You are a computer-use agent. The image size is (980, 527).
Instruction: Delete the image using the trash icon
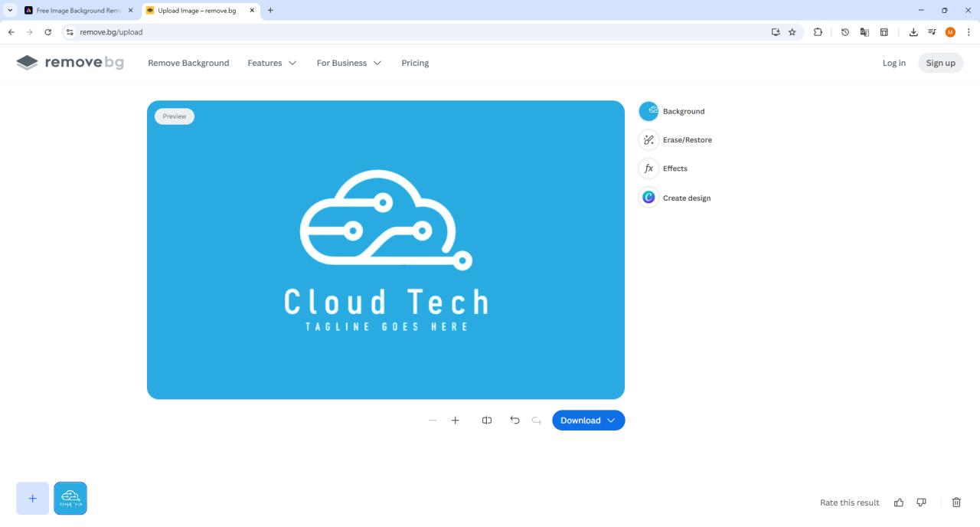point(956,502)
